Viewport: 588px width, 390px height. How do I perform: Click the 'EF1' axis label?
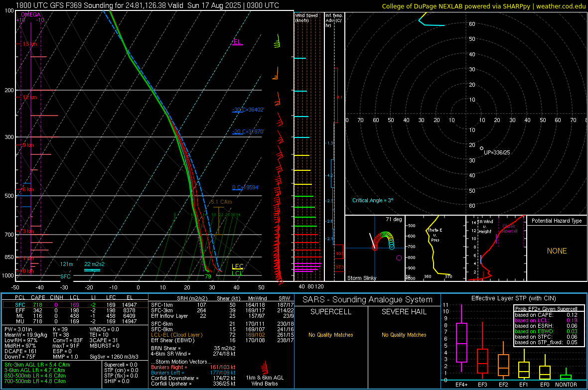(x=524, y=385)
